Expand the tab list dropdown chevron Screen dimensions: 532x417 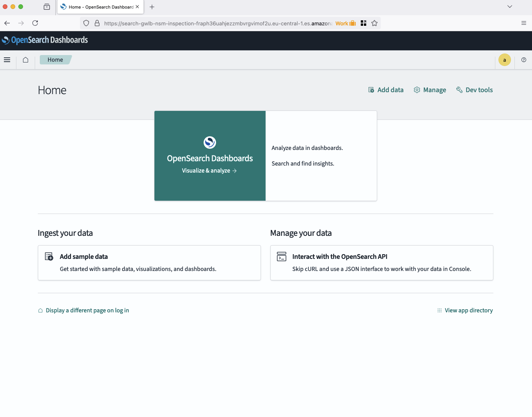(509, 7)
